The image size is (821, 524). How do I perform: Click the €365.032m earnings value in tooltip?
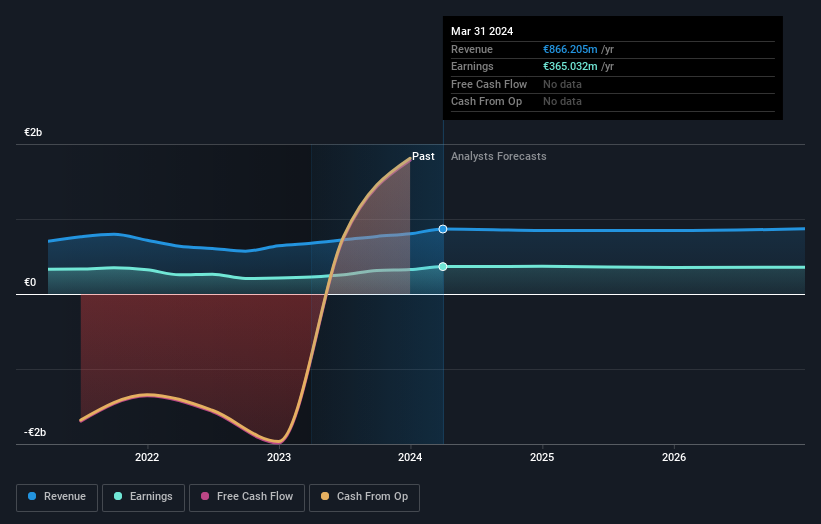570,66
